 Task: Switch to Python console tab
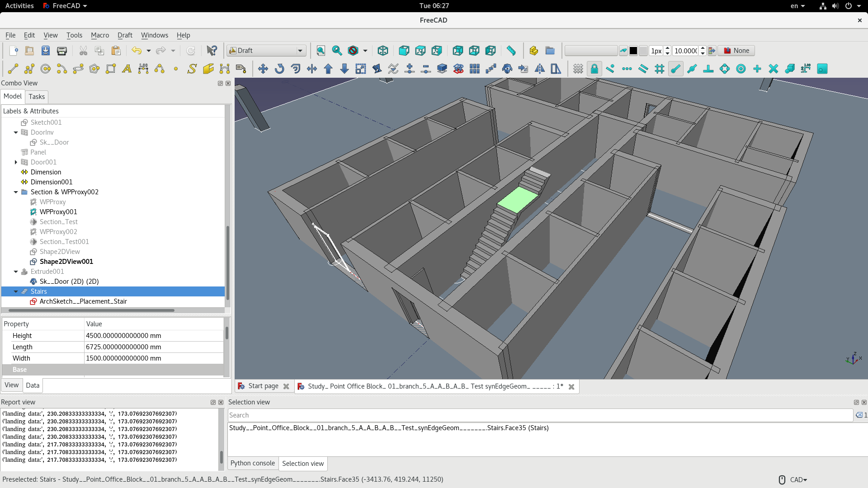(x=252, y=463)
